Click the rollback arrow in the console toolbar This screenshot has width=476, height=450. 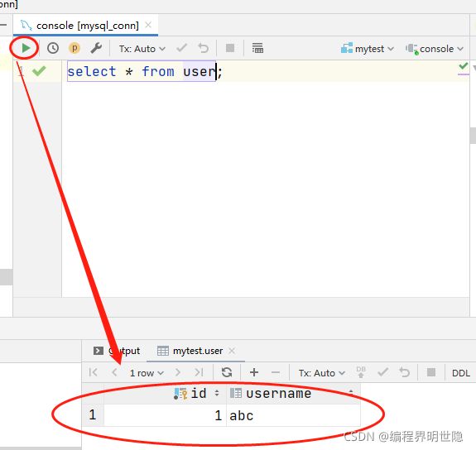(203, 48)
